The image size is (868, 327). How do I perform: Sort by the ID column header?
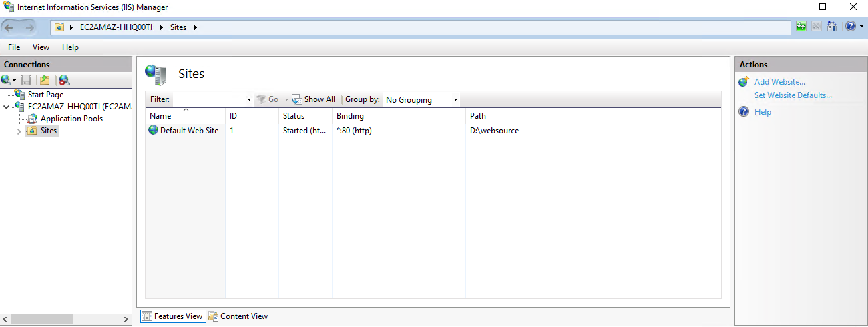click(x=252, y=116)
